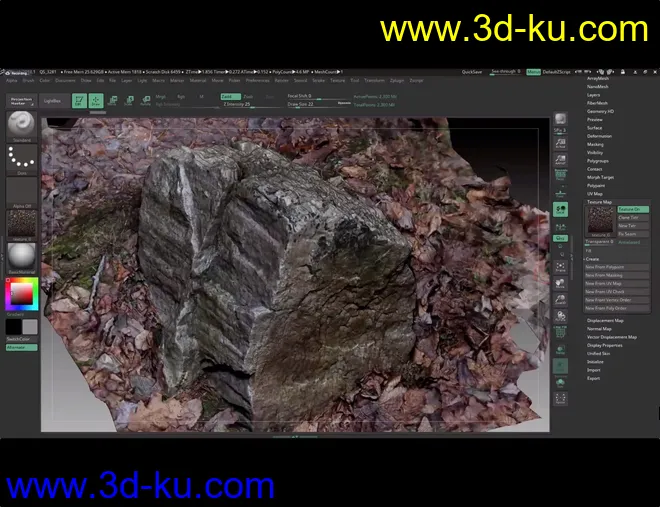Toggle the Zadd button
The image size is (660, 507).
tap(230, 96)
